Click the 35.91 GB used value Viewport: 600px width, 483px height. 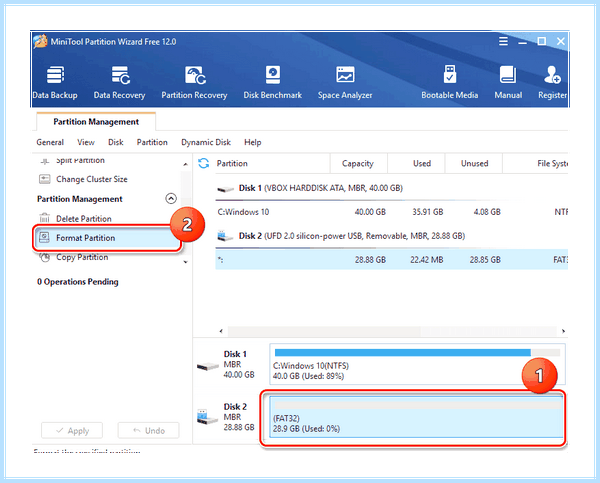[427, 212]
